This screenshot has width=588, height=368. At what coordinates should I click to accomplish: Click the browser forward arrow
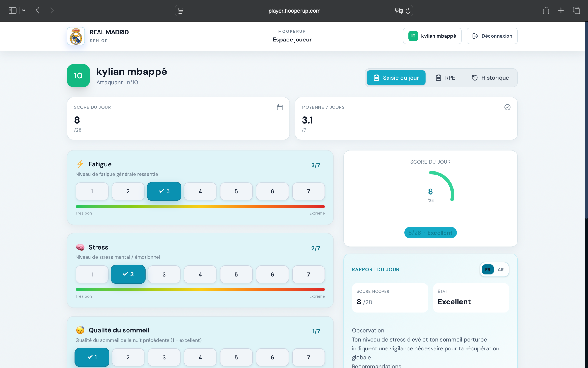[x=52, y=11]
